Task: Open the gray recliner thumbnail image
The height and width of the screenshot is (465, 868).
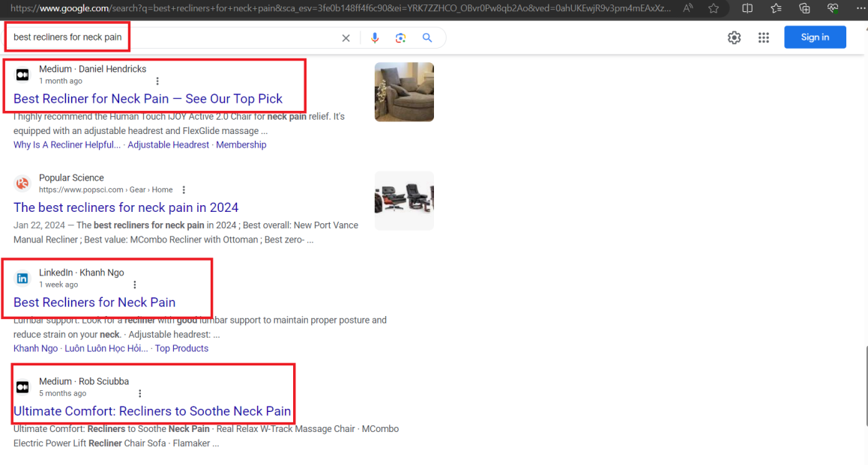Action: pos(404,92)
